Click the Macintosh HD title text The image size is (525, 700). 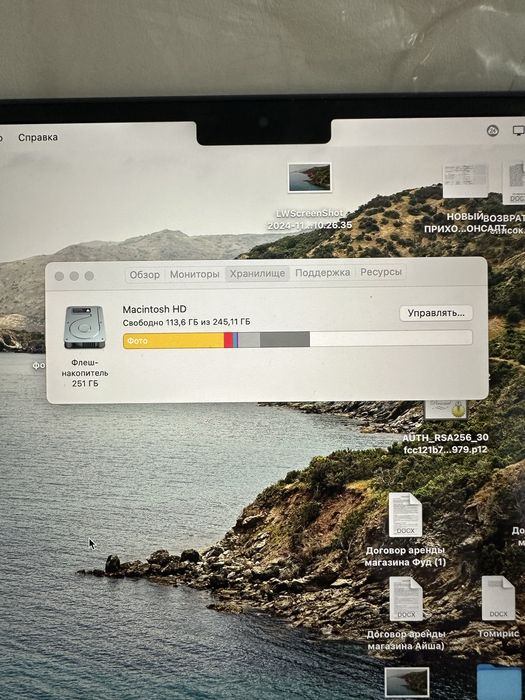[x=154, y=309]
